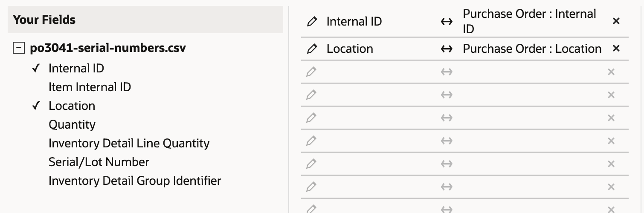Viewport: 644px width, 213px height.
Task: Edit the Internal ID mapping with pencil icon
Action: tap(312, 21)
